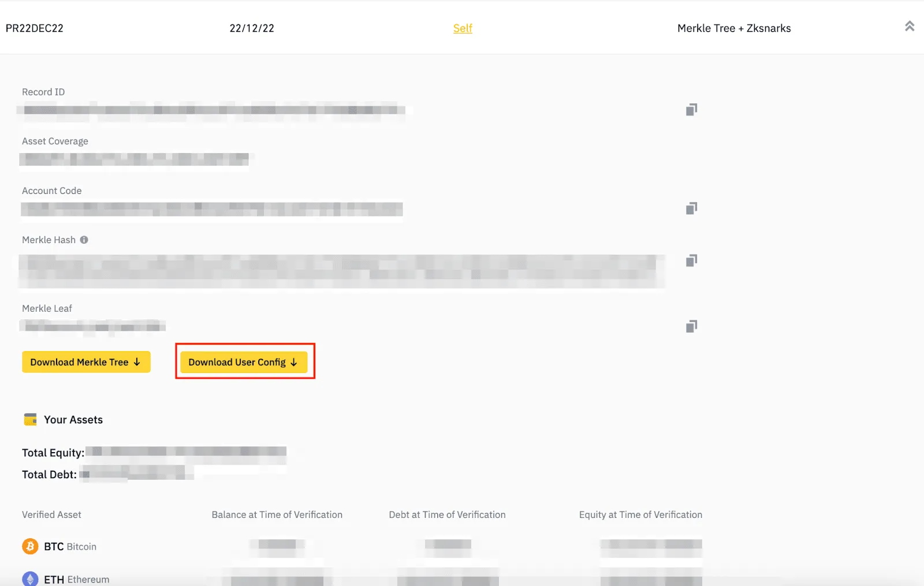The width and height of the screenshot is (924, 586).
Task: Download the Merkle Tree file
Action: (86, 362)
